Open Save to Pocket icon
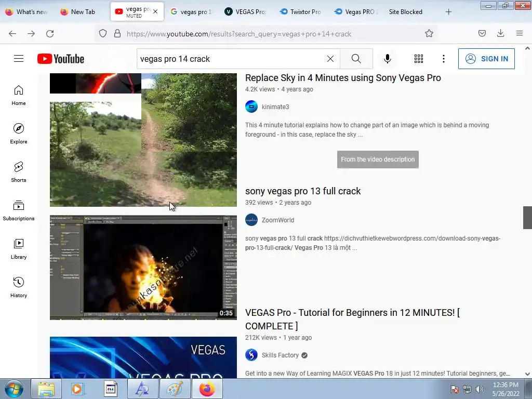532x399 pixels. point(482,33)
